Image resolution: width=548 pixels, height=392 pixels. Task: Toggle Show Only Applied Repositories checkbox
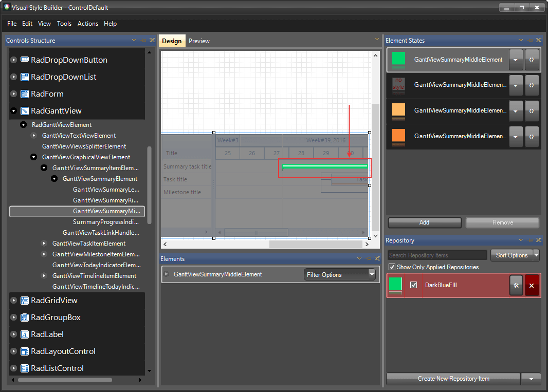click(x=391, y=267)
